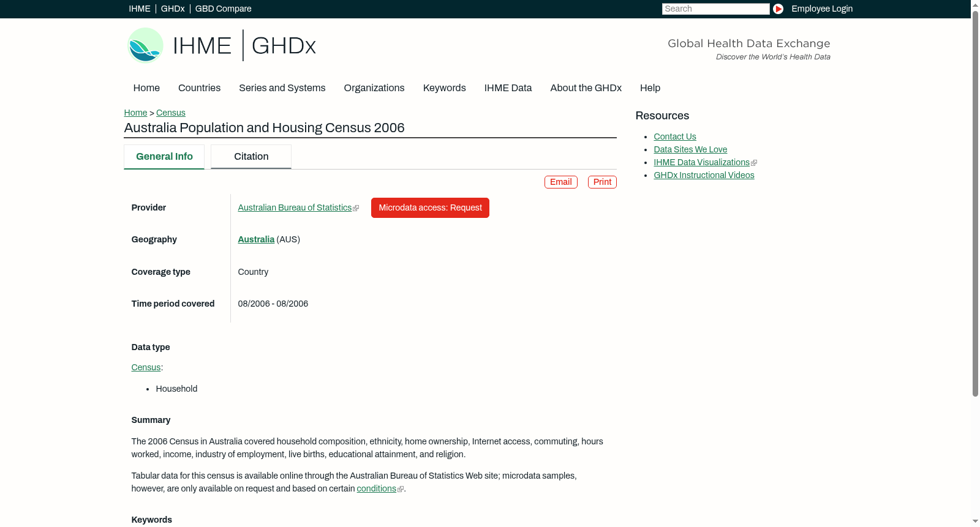
Task: Go to Home in main menu
Action: [x=146, y=88]
